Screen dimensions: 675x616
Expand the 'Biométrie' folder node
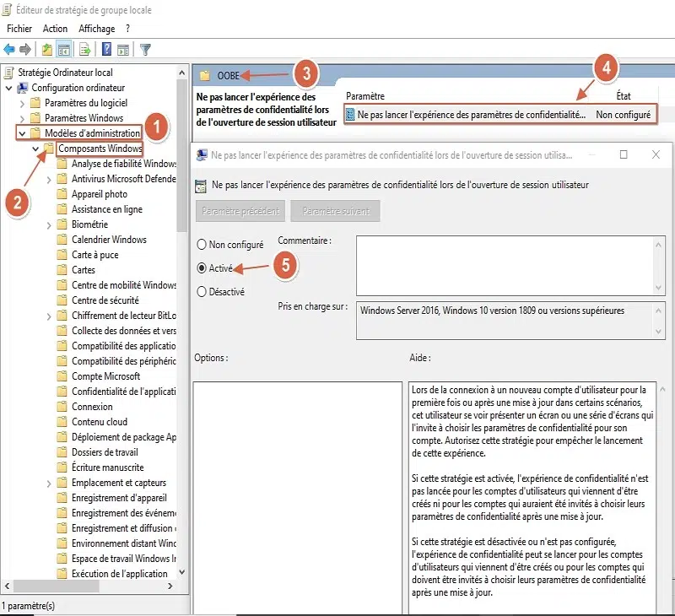tap(49, 224)
